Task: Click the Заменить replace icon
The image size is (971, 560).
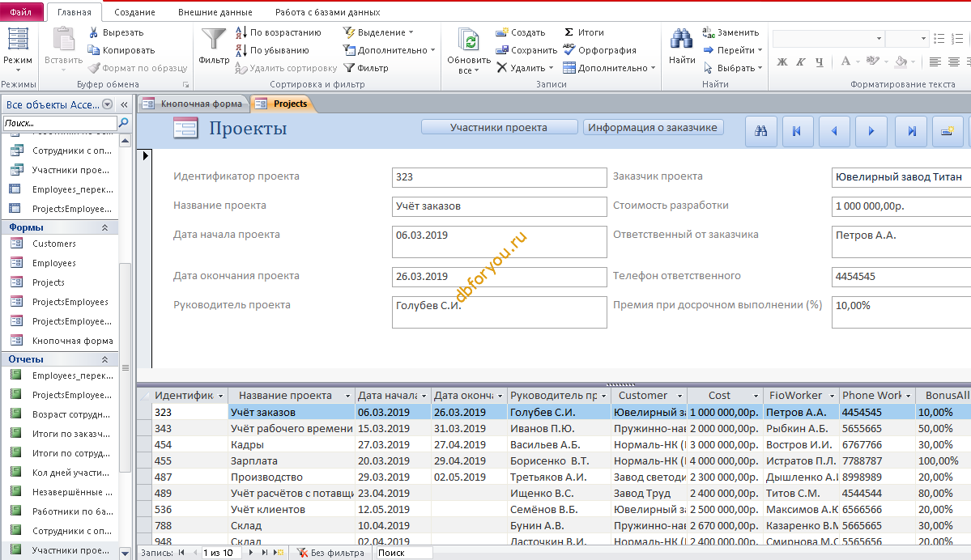Action: pyautogui.click(x=709, y=32)
